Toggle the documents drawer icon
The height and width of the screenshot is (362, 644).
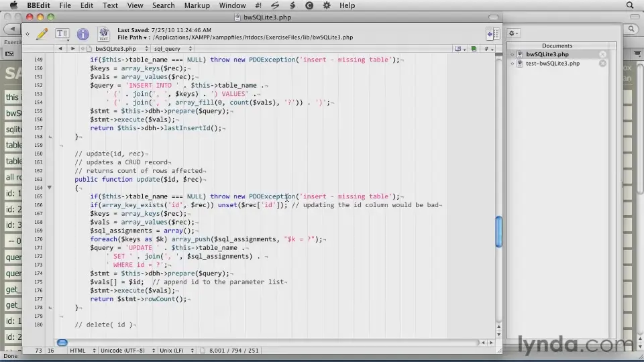493,34
